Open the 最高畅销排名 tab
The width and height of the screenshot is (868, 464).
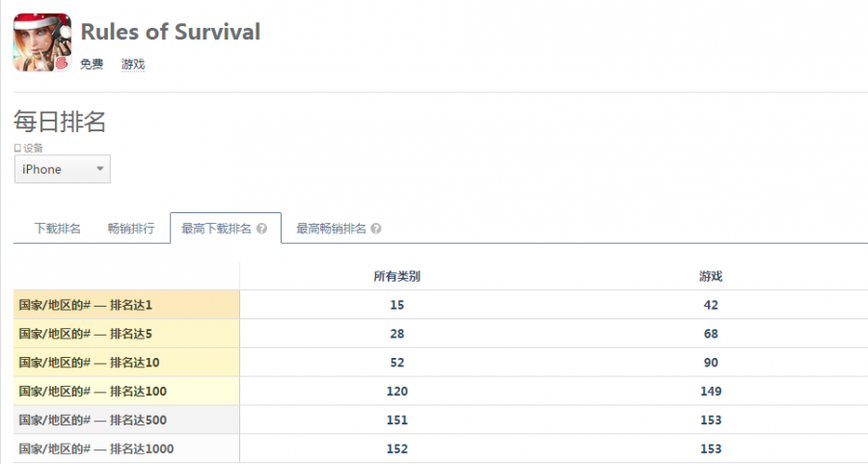click(x=331, y=230)
